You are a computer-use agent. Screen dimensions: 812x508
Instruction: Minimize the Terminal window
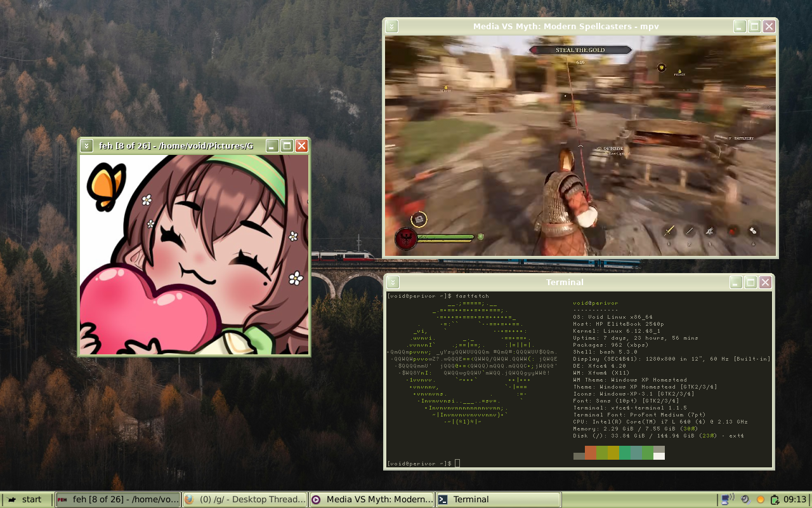736,283
